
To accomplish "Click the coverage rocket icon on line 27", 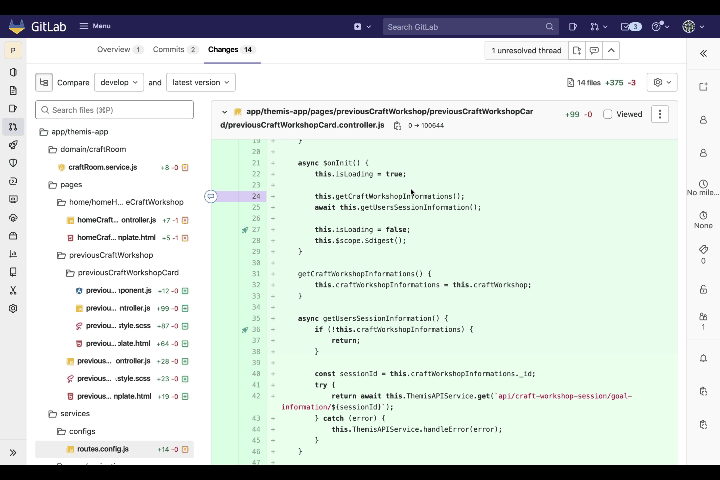I will (245, 230).
